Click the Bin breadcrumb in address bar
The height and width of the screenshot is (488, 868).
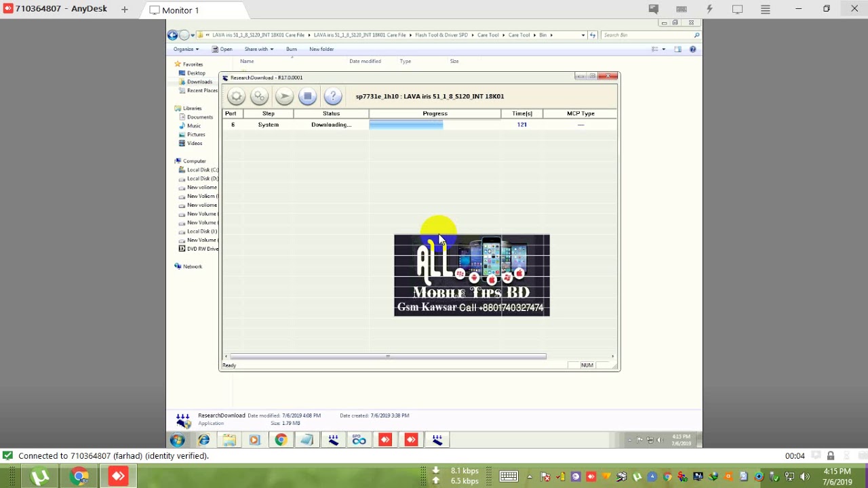(x=542, y=35)
